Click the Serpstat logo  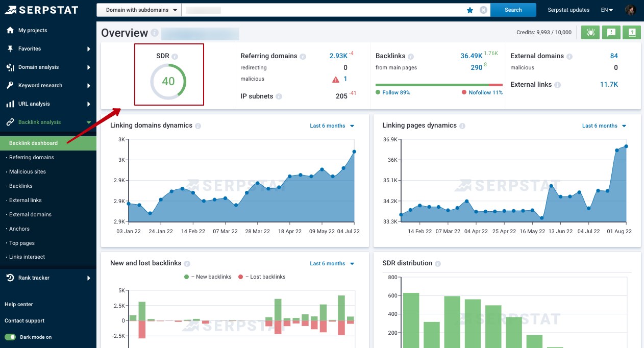[x=42, y=10]
